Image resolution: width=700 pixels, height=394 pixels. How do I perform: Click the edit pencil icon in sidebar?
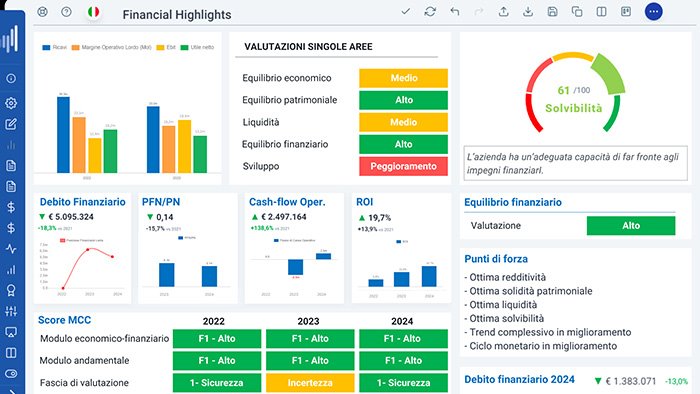tap(11, 124)
